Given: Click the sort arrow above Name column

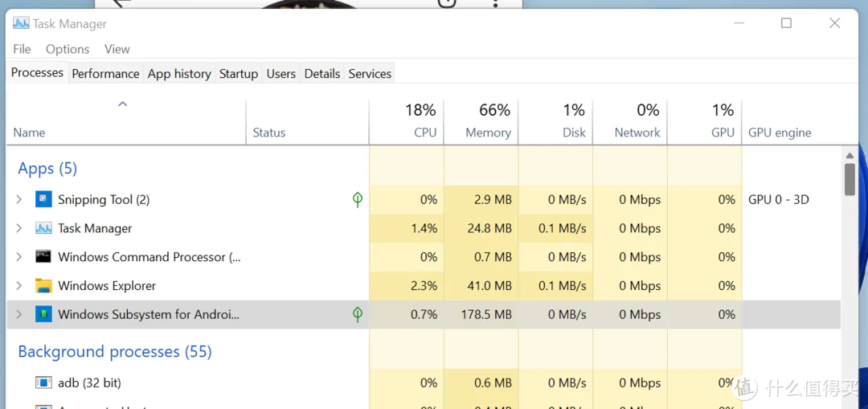Looking at the screenshot, I should click(123, 104).
